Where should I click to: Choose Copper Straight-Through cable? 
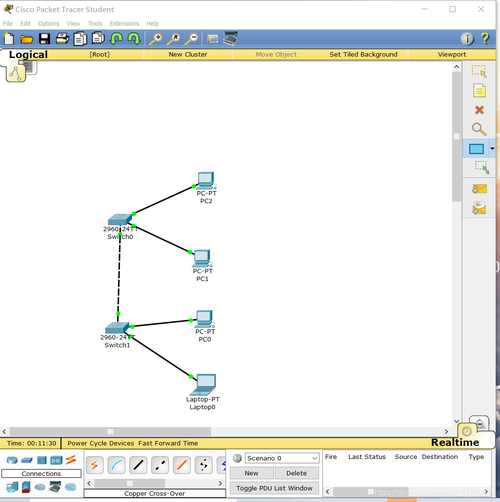pyautogui.click(x=138, y=465)
